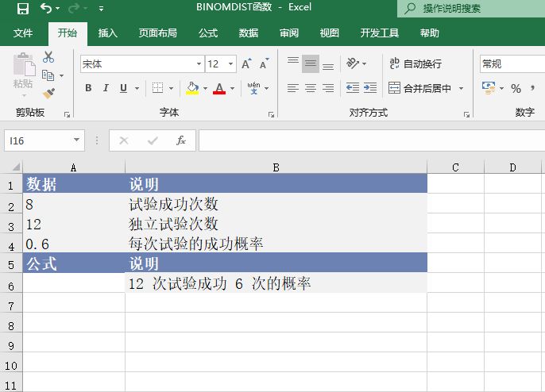Screen dimensions: 545x392
Task: Click cell B6 with probability description
Action: pos(275,284)
